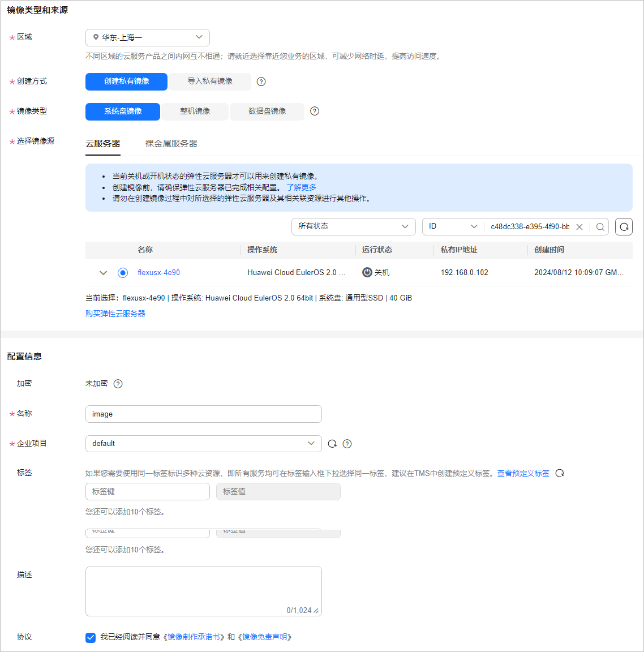Viewport: 644px width, 652px height.
Task: Refresh predefined tags next to 查看预定义标签
Action: (560, 473)
